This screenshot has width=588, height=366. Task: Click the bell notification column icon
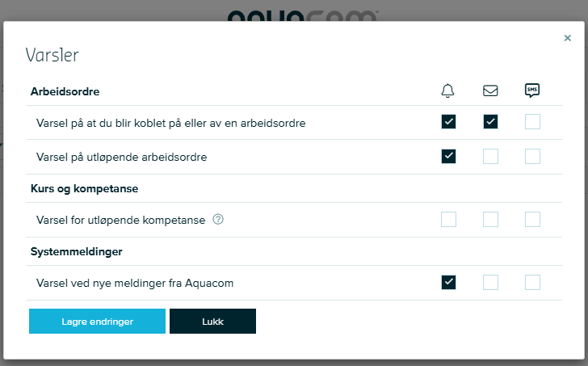(x=447, y=90)
